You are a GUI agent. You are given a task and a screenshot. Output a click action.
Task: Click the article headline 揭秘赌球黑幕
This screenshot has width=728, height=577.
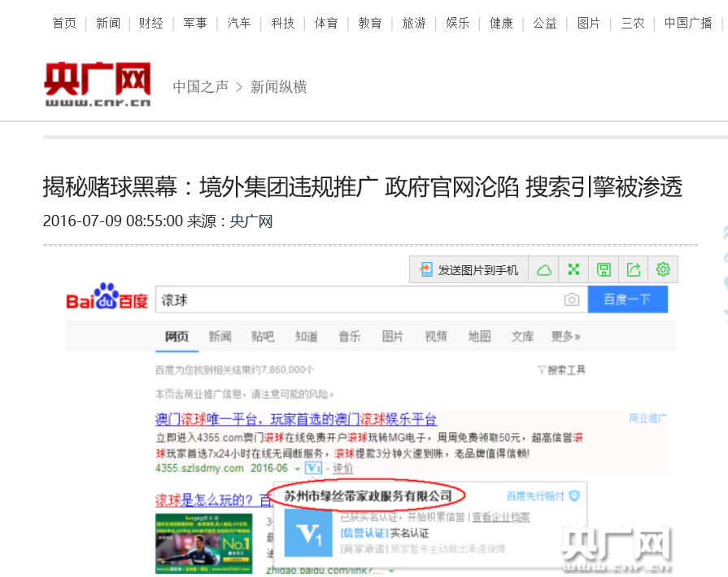point(363,187)
